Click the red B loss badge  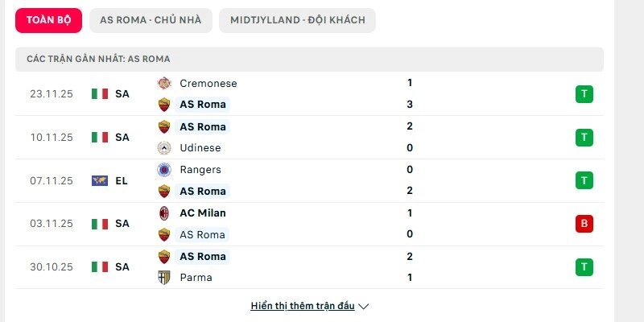click(584, 224)
